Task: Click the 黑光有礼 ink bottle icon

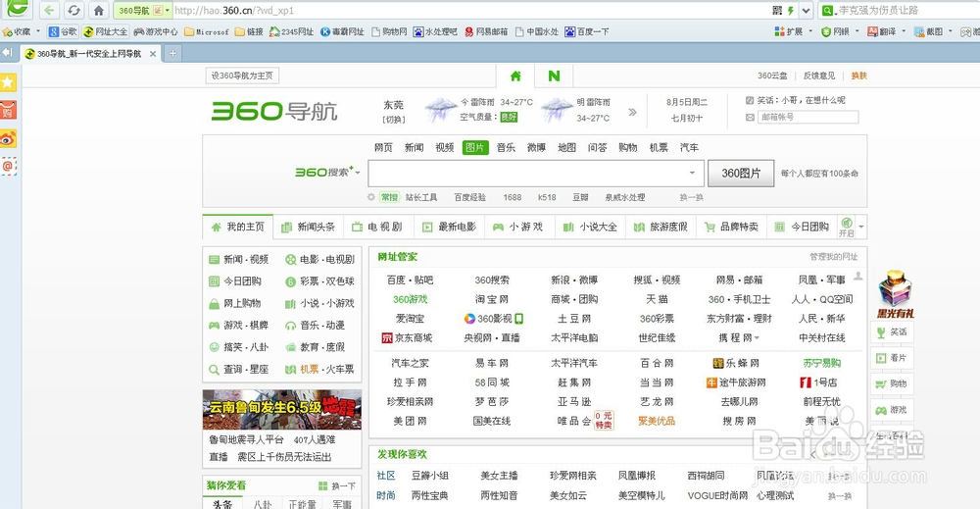Action: click(x=895, y=294)
